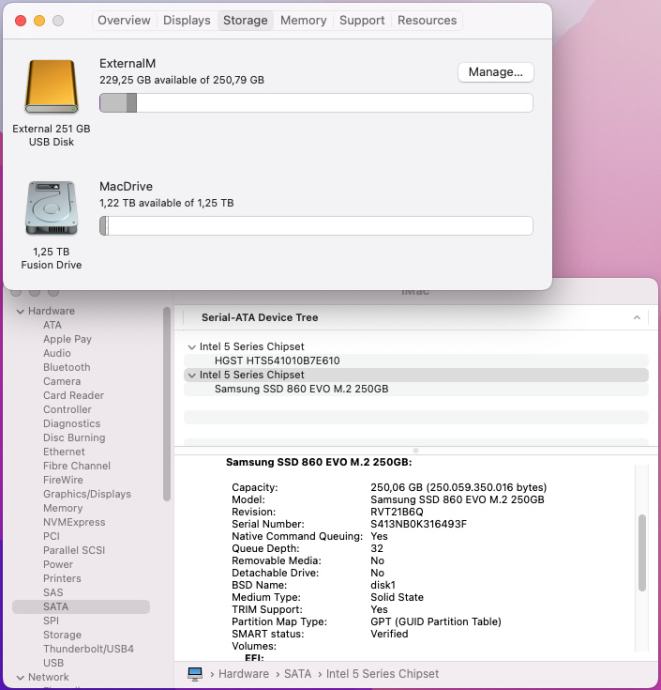Select Graphics/Displays in the sidebar

click(x=87, y=494)
